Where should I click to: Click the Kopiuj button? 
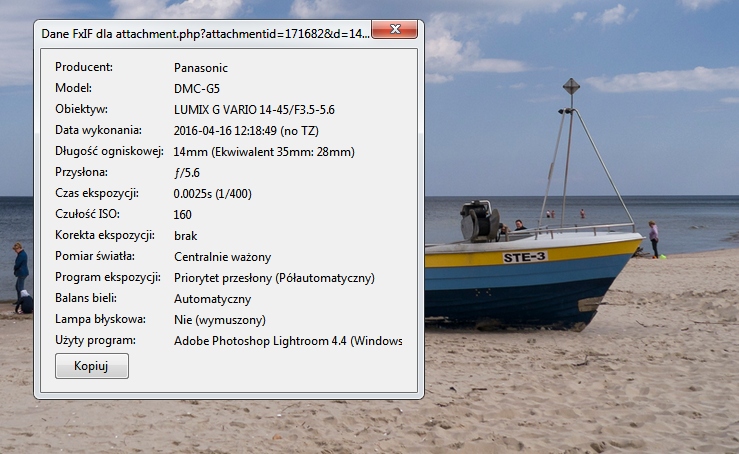point(92,367)
